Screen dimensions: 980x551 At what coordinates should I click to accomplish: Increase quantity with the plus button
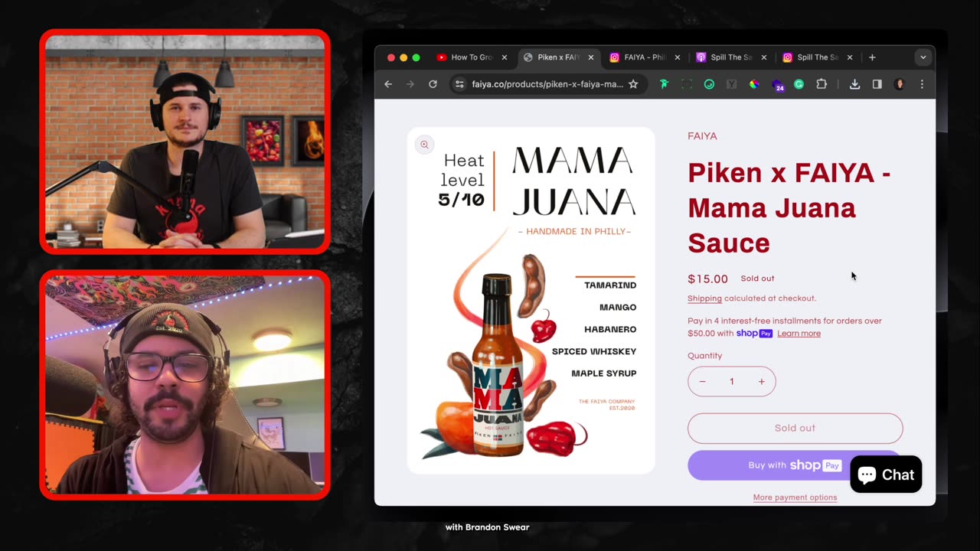click(761, 381)
